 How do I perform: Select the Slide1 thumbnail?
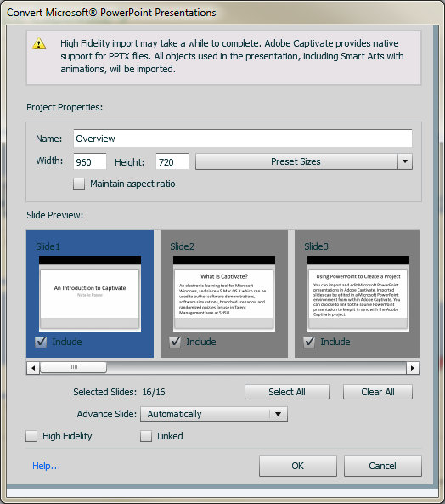coord(90,294)
